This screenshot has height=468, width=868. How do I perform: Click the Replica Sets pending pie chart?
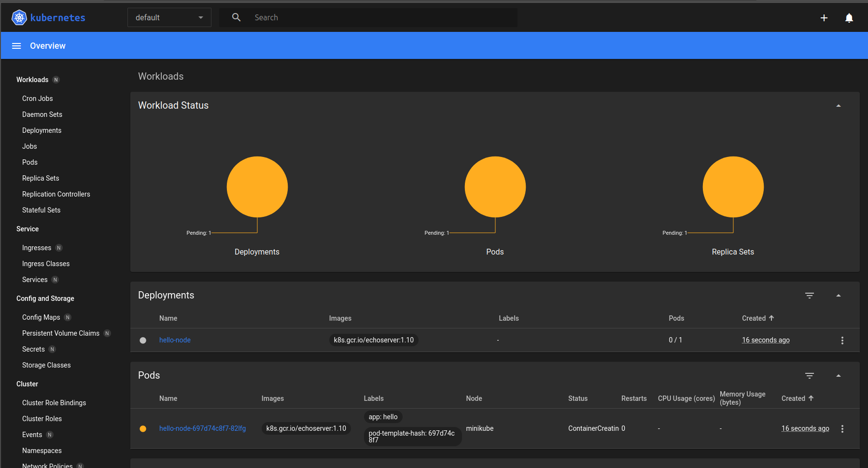pyautogui.click(x=733, y=187)
